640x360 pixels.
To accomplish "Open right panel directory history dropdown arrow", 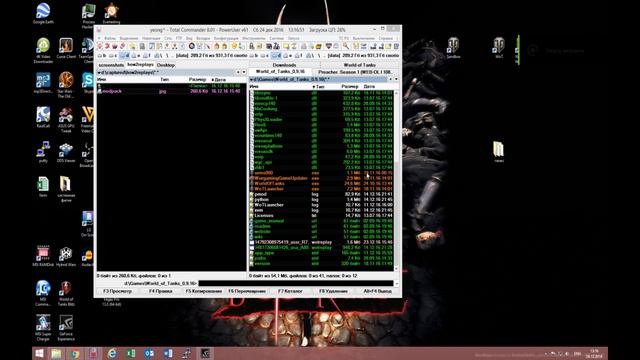I will [396, 79].
